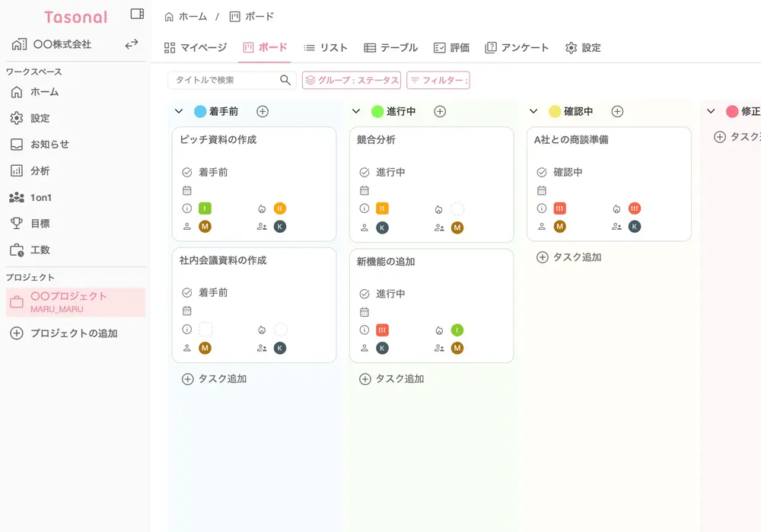Open 工数 in the sidebar

(40, 250)
